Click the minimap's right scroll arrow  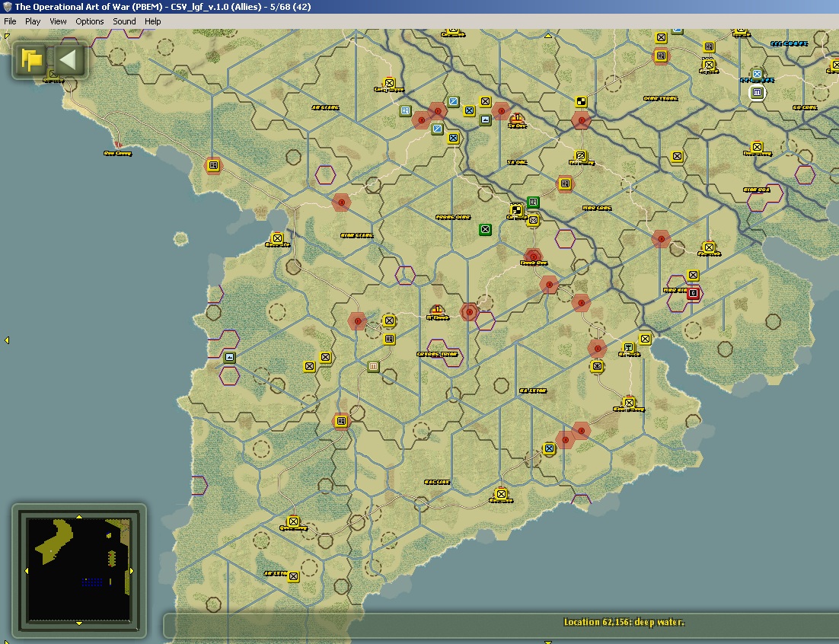point(132,571)
